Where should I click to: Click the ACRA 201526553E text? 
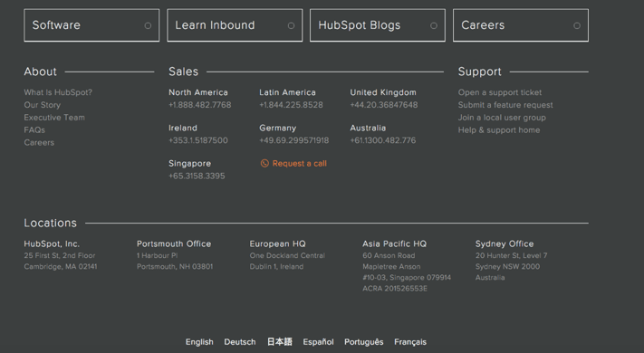pos(395,289)
